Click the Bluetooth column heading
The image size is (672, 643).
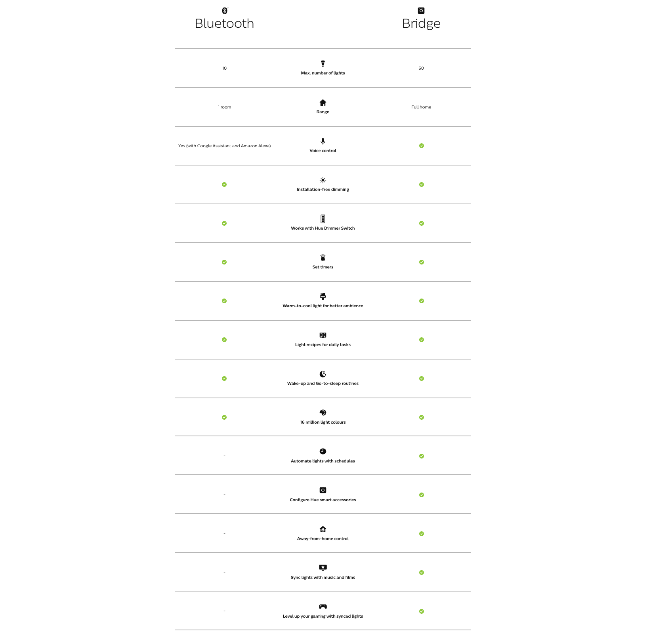pyautogui.click(x=224, y=24)
